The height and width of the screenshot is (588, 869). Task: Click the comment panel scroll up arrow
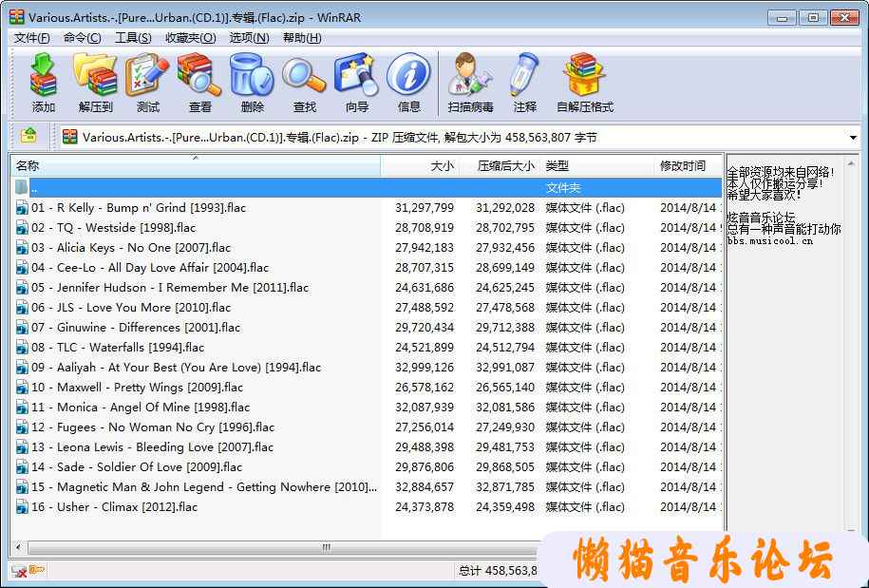[851, 163]
